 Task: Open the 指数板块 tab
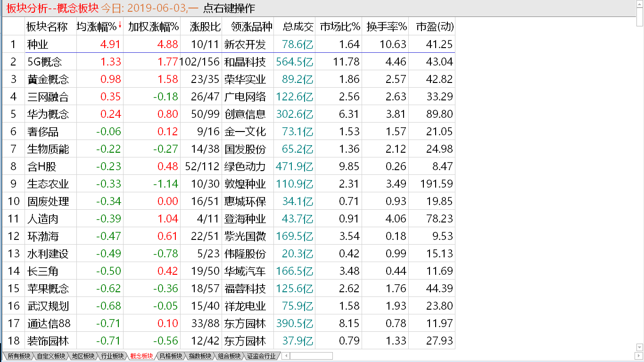coord(200,356)
